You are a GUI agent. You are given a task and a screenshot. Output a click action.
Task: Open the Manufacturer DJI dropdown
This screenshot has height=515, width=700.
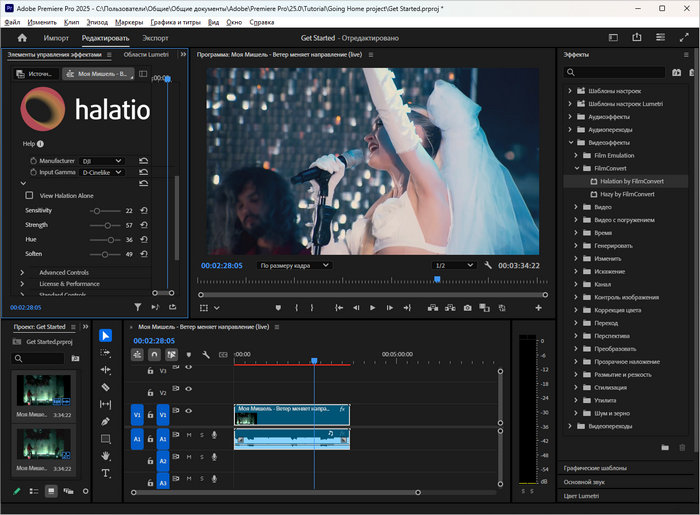(x=102, y=161)
